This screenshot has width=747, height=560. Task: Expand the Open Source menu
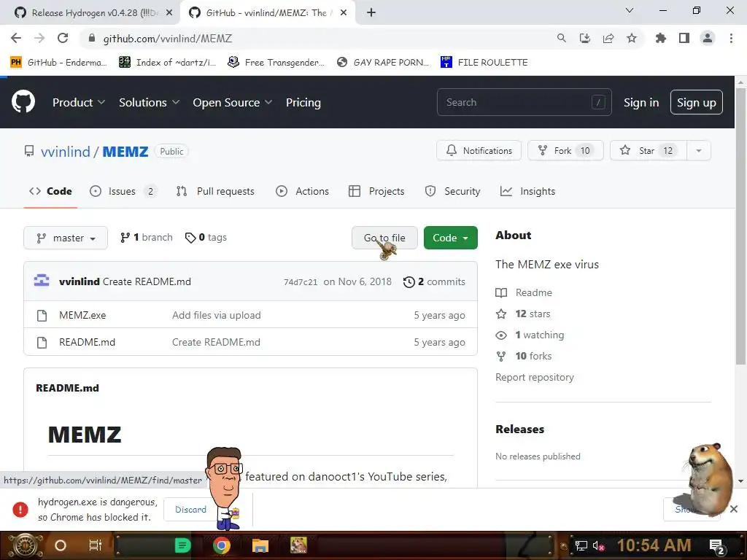click(233, 102)
